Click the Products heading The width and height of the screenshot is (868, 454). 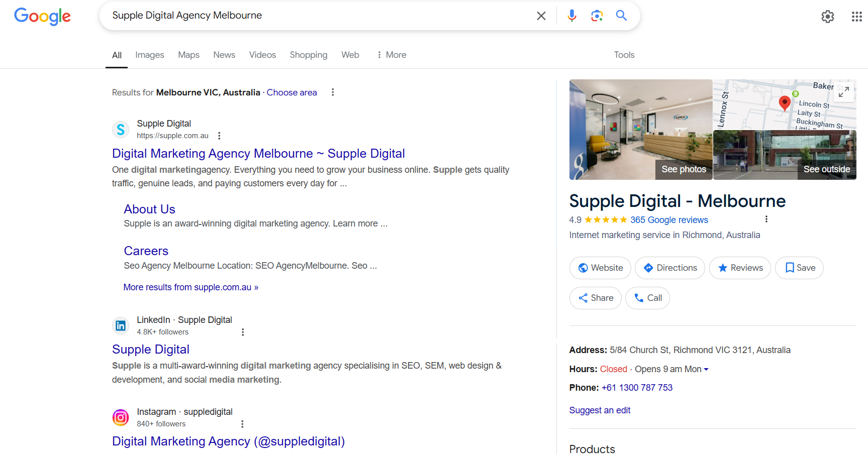coord(592,449)
